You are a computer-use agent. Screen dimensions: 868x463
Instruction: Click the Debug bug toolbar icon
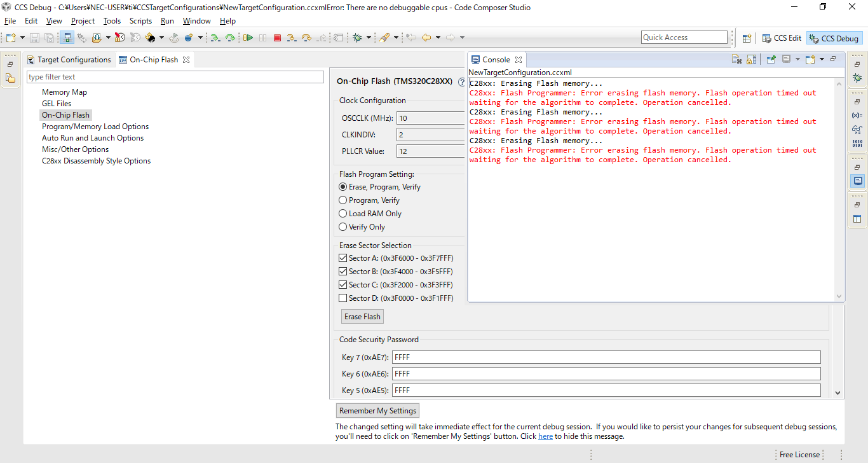[x=358, y=38]
